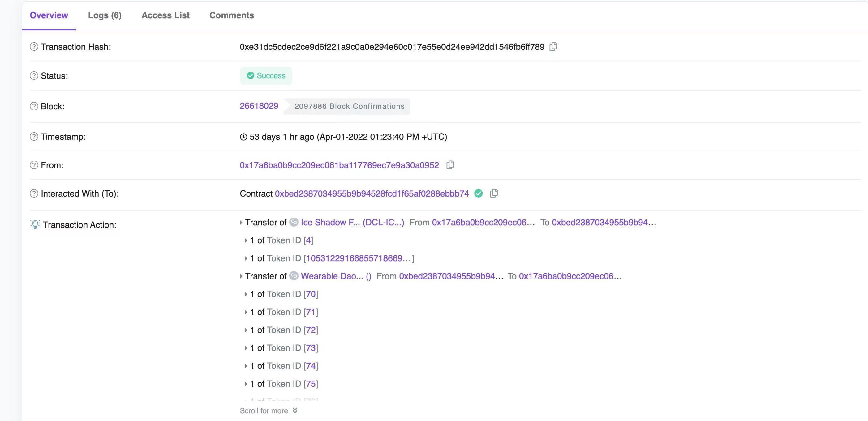Screen dimensions: 868x421
Task: Click the lightbulb Transaction Action icon
Action: (35, 224)
